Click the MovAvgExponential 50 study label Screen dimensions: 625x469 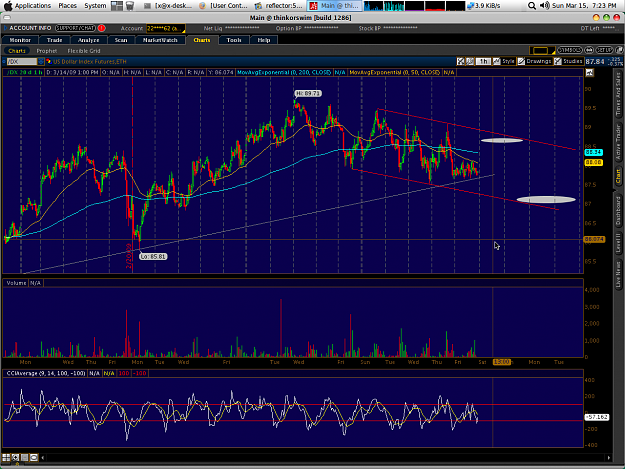[394, 72]
